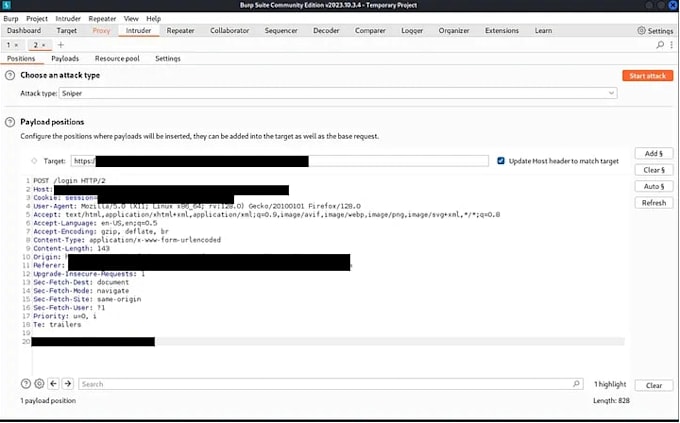The image size is (680, 423).
Task: Click the Accept-Encoding header line
Action: click(x=101, y=231)
